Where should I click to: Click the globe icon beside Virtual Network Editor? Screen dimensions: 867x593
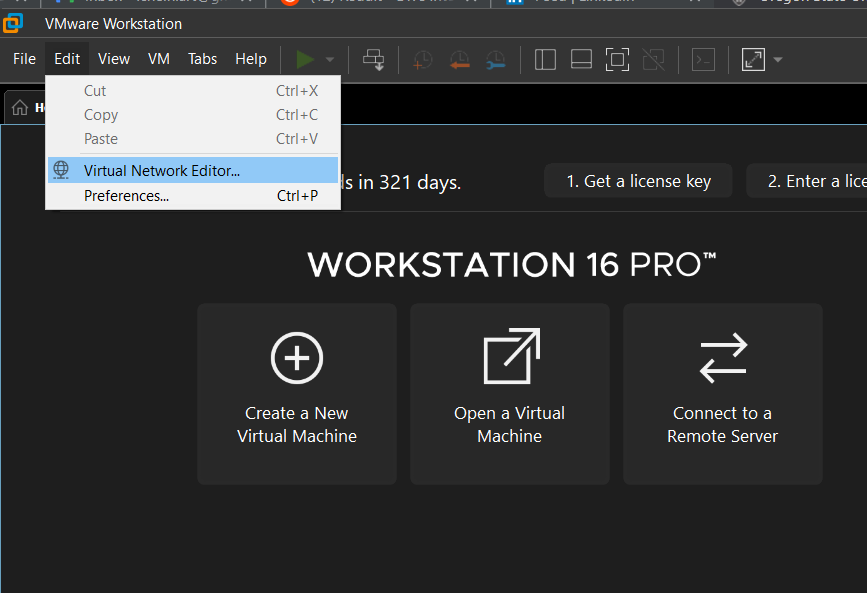[x=61, y=170]
